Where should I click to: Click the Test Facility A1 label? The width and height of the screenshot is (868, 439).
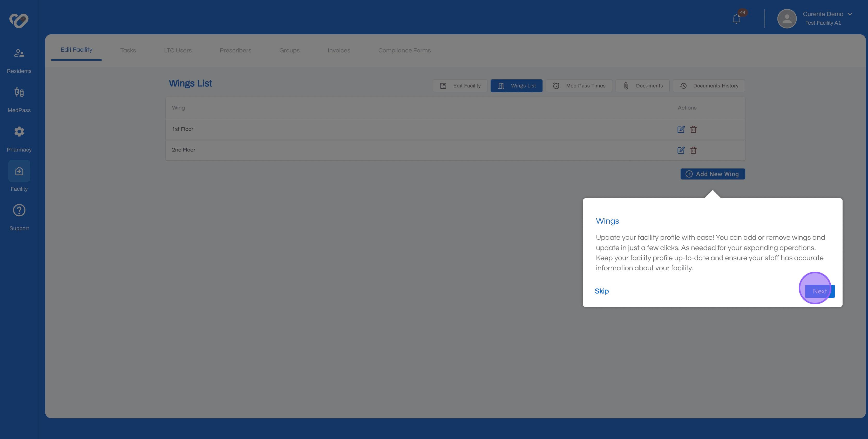(x=823, y=23)
